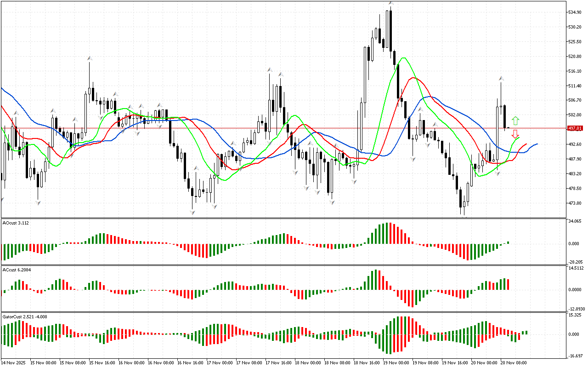Viewport: 588px width, 368px height.
Task: Select fractal arrow above the highest candle peak
Action: [x=390, y=3]
